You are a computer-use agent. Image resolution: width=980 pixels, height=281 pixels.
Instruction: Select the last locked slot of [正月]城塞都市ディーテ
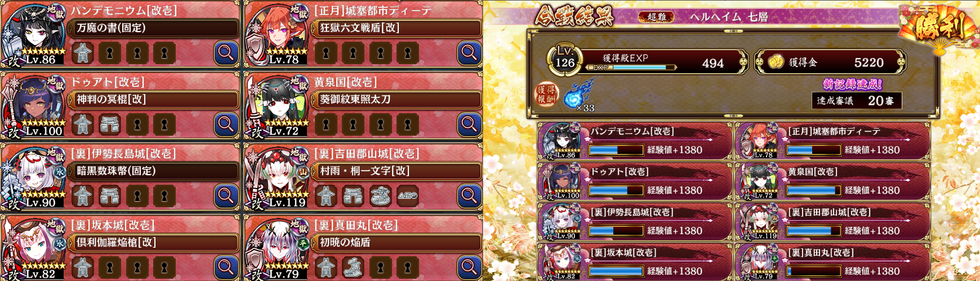click(407, 52)
